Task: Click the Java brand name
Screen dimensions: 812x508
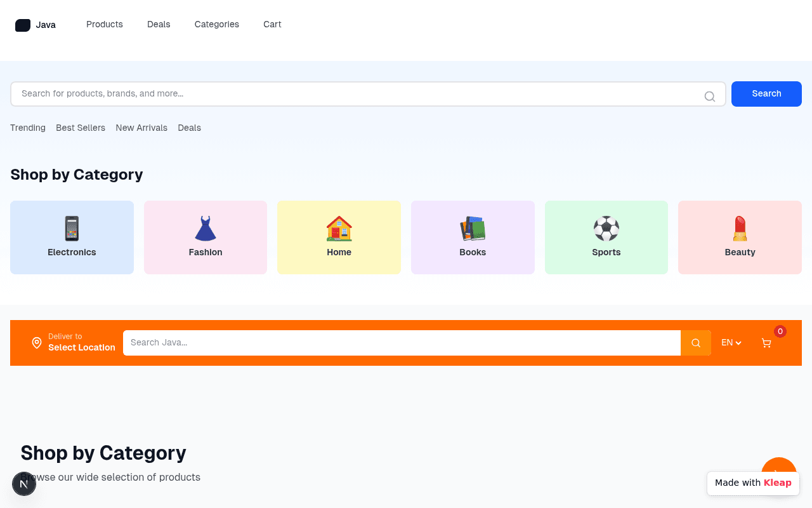Action: (x=46, y=25)
